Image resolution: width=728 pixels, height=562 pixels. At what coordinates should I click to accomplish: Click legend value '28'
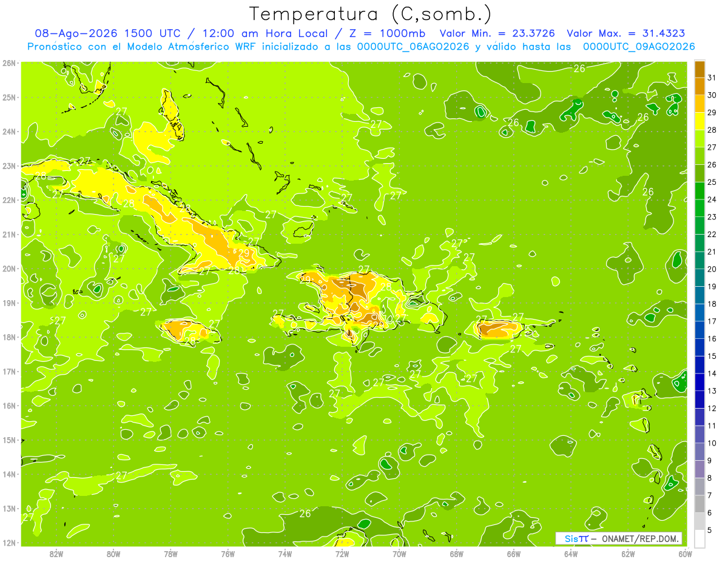click(x=712, y=130)
